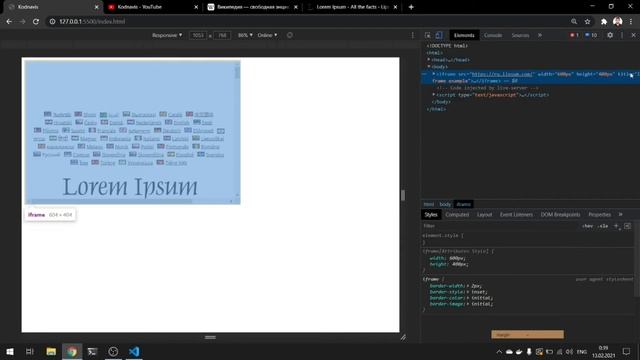Screen dimensions: 640x360
Task: Focus the styles Filter field
Action: pos(500,226)
